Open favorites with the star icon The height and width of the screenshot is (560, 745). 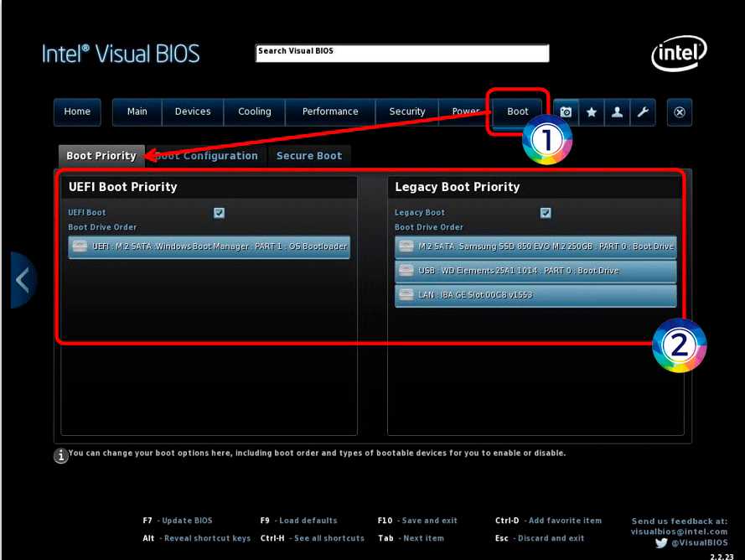pos(592,112)
